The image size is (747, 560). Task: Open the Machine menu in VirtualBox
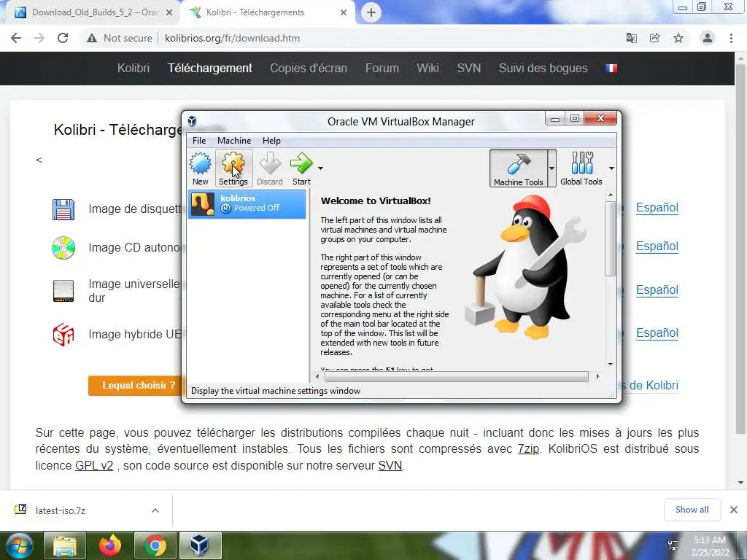tap(234, 141)
